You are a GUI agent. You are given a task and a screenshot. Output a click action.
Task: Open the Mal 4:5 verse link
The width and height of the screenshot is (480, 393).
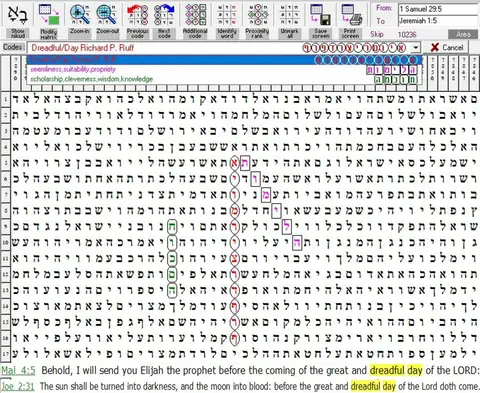pos(18,370)
